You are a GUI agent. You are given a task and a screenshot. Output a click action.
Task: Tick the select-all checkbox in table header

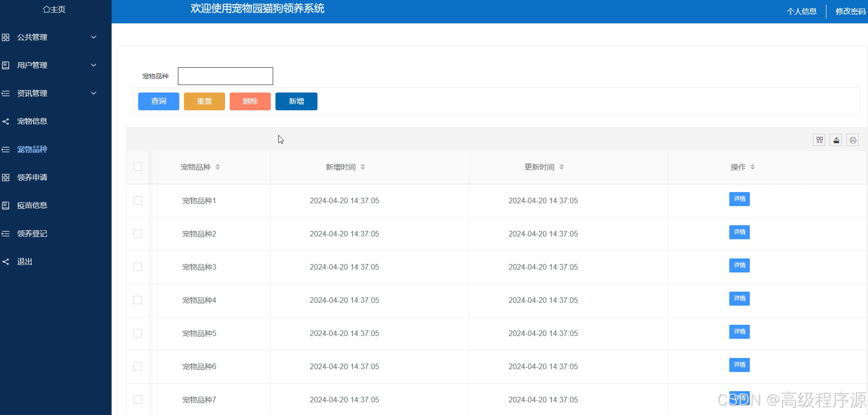point(138,167)
